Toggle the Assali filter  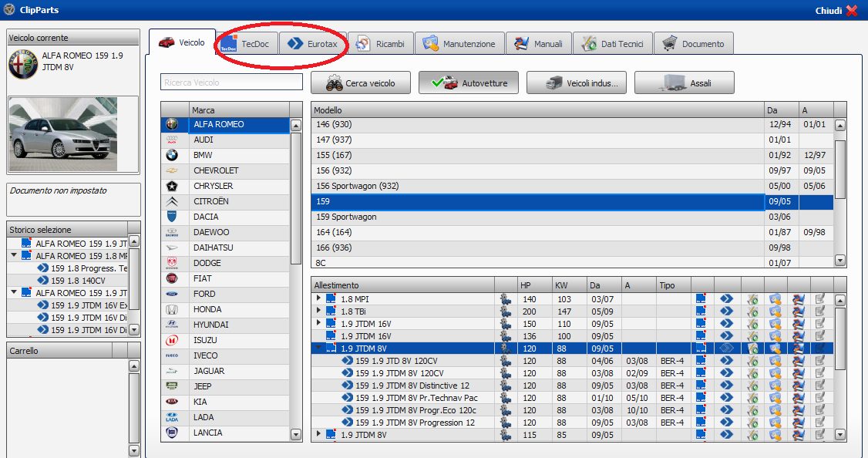coord(685,83)
